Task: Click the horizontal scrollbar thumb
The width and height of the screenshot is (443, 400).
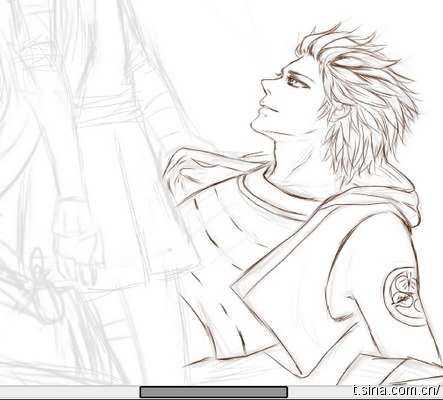Action: click(x=214, y=392)
